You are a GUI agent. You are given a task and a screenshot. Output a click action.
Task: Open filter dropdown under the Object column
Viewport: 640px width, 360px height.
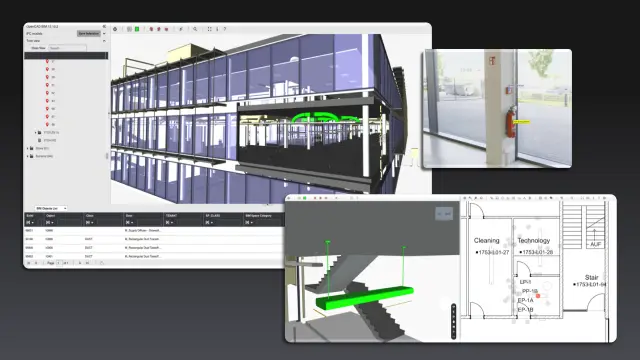49,222
